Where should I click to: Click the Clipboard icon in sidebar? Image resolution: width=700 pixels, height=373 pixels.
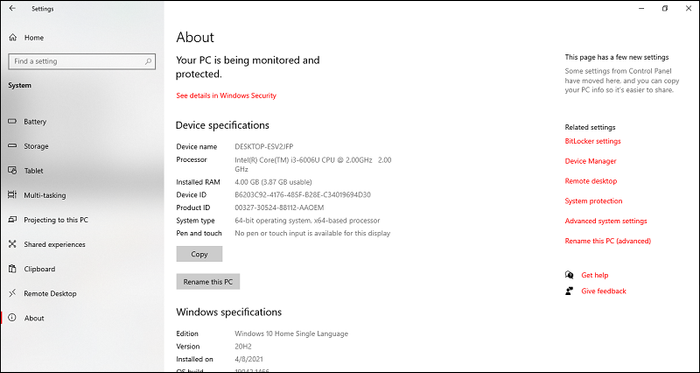pyautogui.click(x=12, y=269)
